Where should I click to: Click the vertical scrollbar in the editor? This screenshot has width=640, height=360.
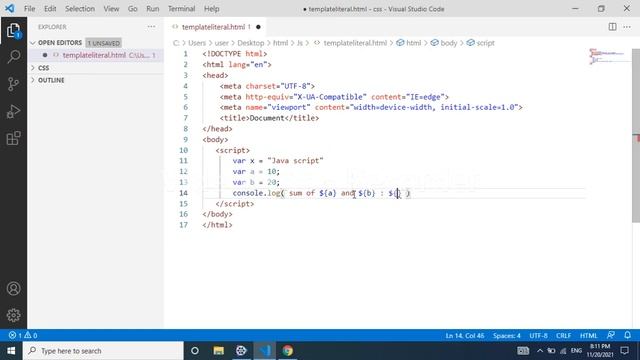click(x=636, y=136)
